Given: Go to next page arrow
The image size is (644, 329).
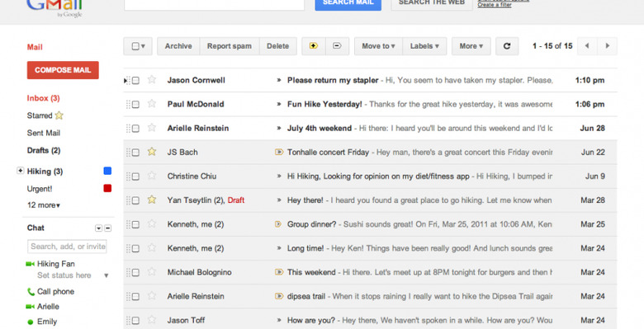Looking at the screenshot, I should point(607,46).
